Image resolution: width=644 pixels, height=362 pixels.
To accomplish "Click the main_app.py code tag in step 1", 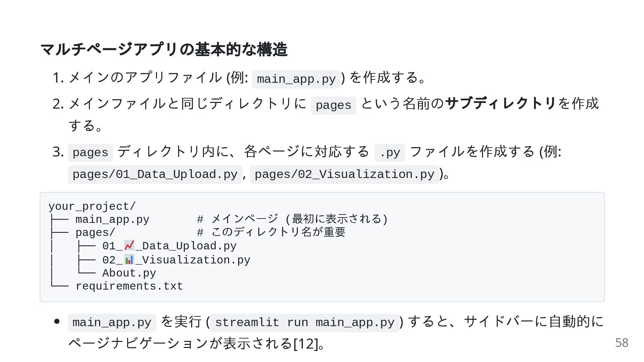I will (296, 79).
